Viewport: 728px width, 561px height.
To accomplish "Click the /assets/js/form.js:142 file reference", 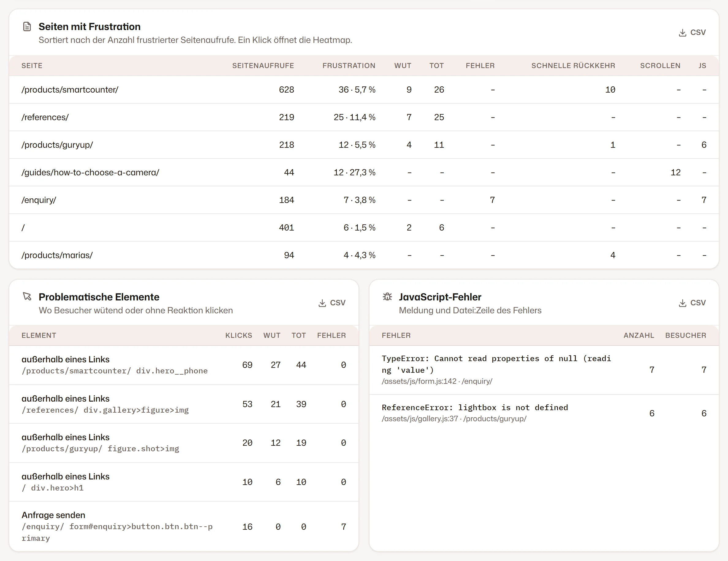I will (419, 381).
